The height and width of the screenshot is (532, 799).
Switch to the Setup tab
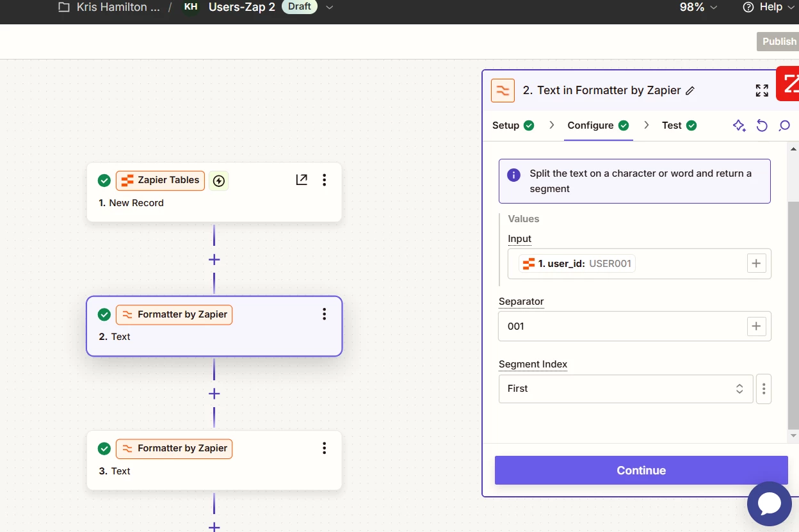[x=513, y=125]
